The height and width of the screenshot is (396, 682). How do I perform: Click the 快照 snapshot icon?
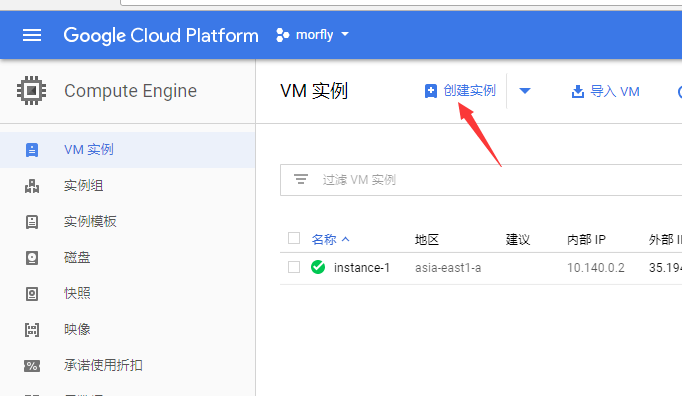[32, 294]
